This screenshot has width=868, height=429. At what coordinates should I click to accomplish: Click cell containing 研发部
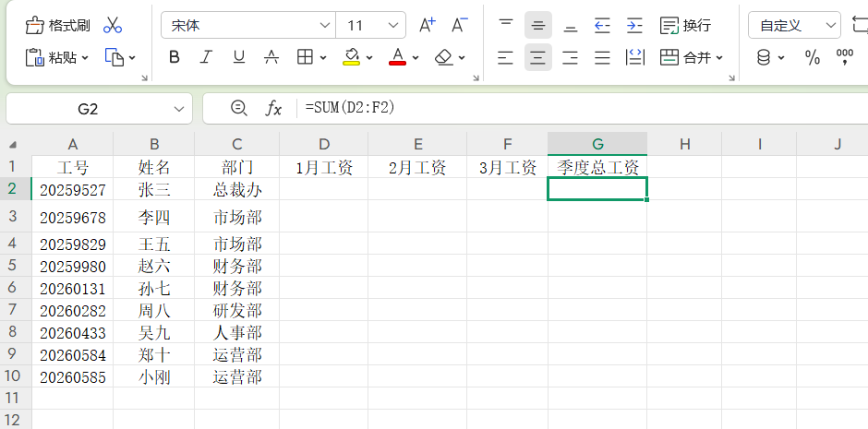point(237,310)
